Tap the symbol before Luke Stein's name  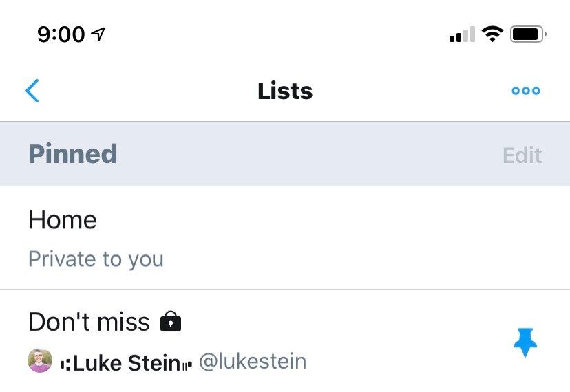click(x=66, y=363)
